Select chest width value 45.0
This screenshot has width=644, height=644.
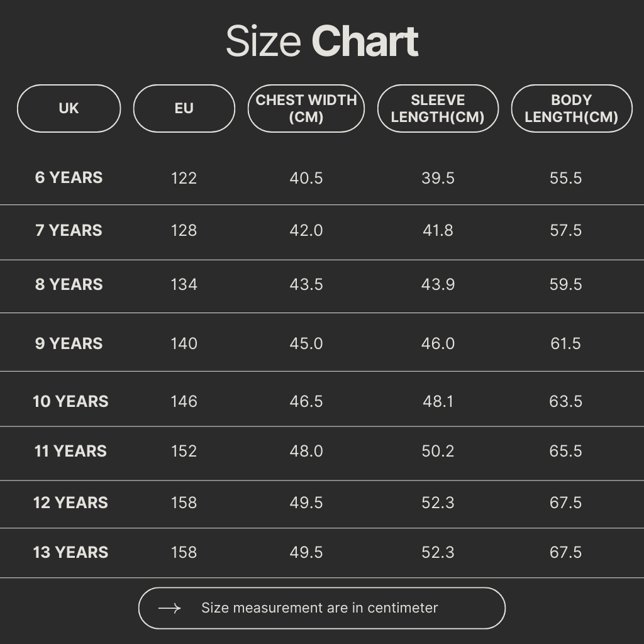[306, 343]
